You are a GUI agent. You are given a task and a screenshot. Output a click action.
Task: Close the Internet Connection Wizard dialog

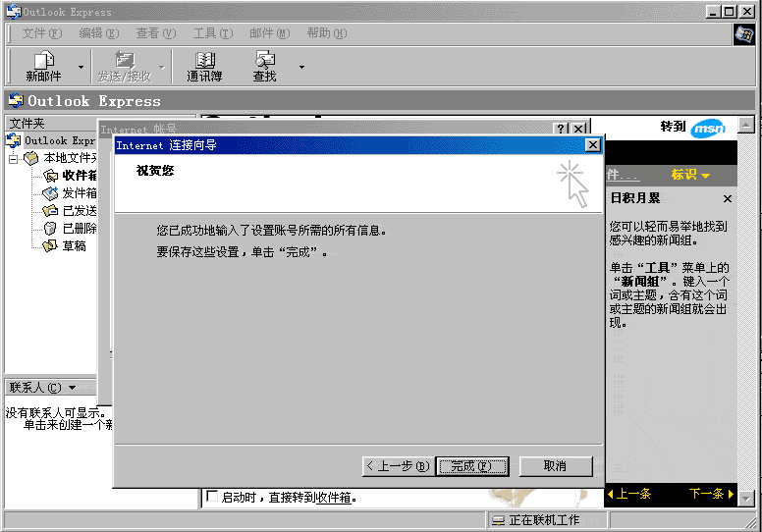(592, 145)
